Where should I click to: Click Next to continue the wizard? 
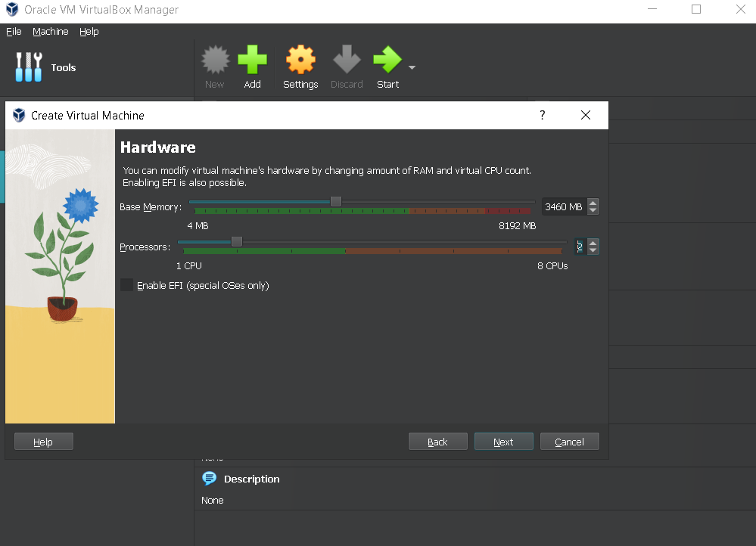[503, 442]
